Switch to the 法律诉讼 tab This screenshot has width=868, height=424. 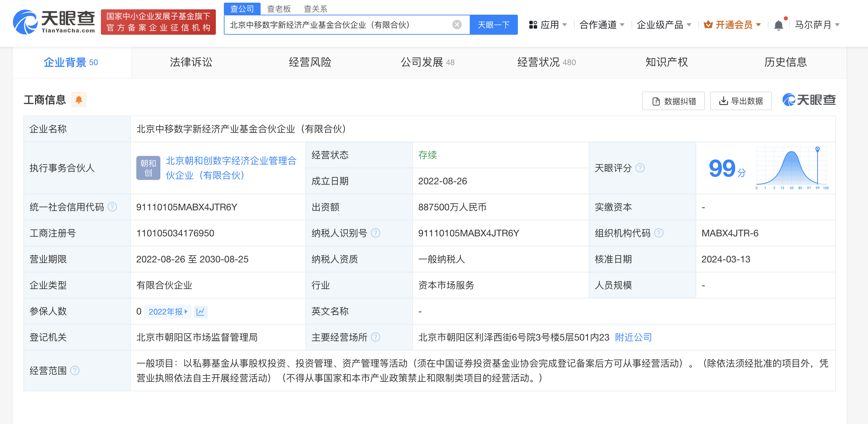[191, 62]
